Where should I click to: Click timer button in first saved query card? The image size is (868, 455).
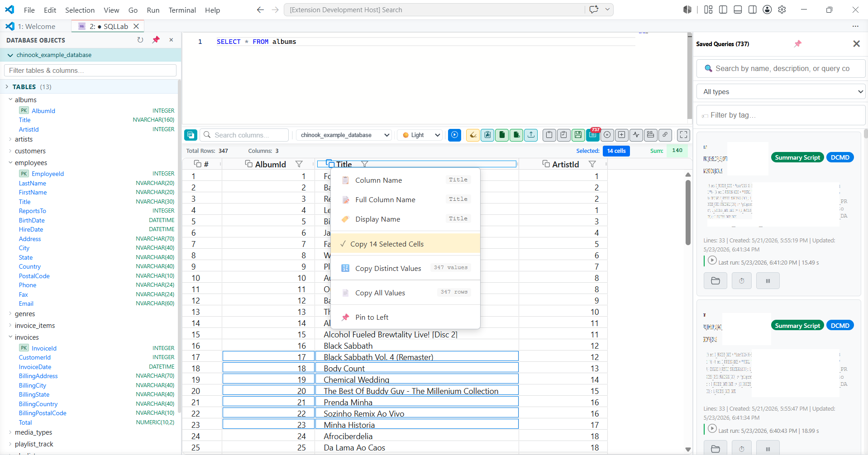point(742,281)
